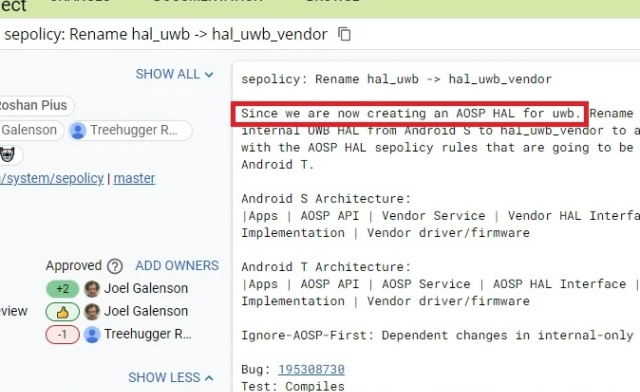This screenshot has height=392, width=640.
Task: Click the 'Ignore-AOSP-First:' line in commit message
Action: 437,335
